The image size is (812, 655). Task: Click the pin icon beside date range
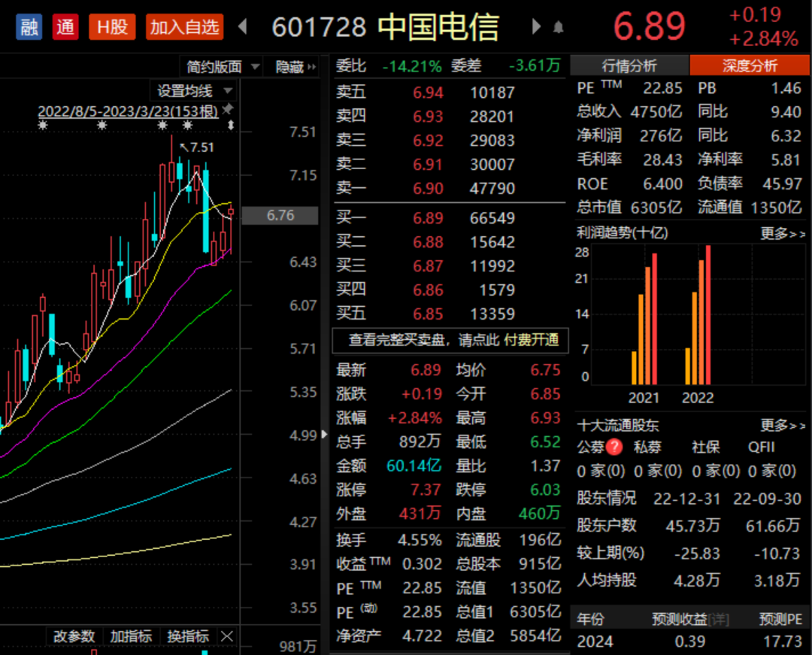coord(227,109)
